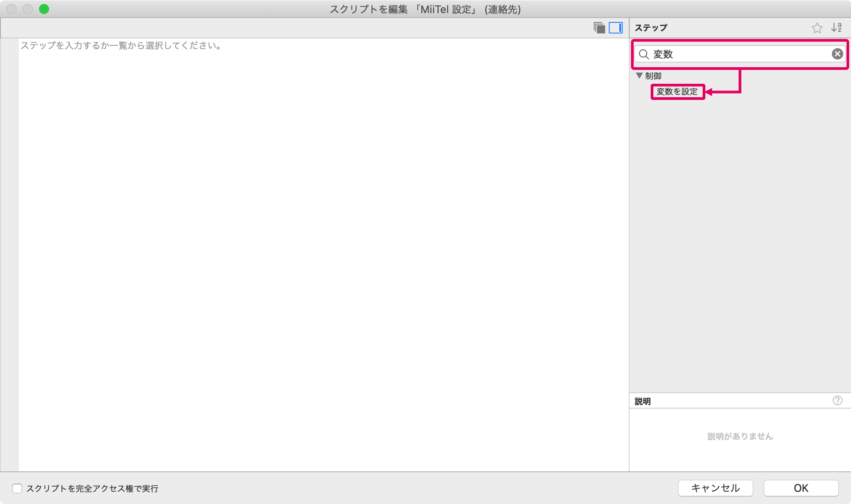The width and height of the screenshot is (851, 504).
Task: Focus the steps search field containing 変数
Action: pos(740,54)
